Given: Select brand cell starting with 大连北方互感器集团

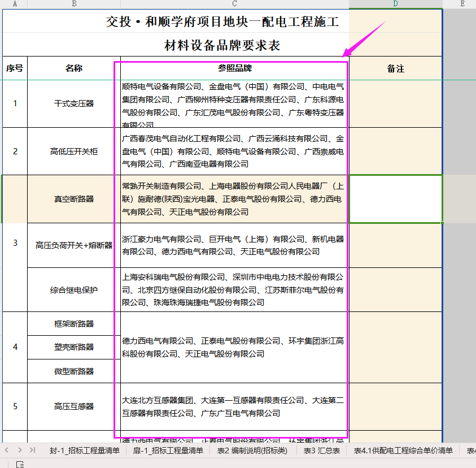Looking at the screenshot, I should coord(235,406).
